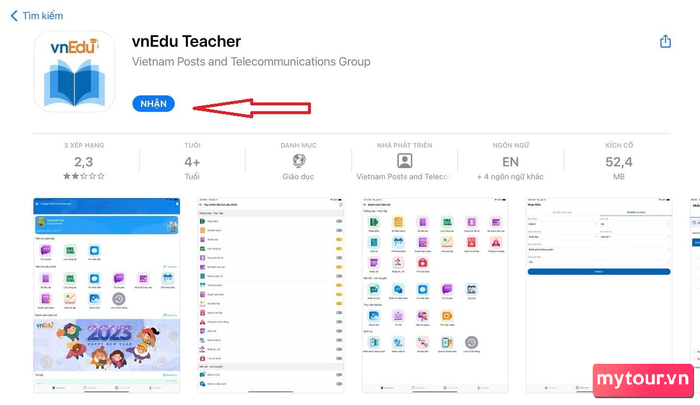Tap the vnEdu Teacher app icon
This screenshot has width=700, height=405.
75,71
